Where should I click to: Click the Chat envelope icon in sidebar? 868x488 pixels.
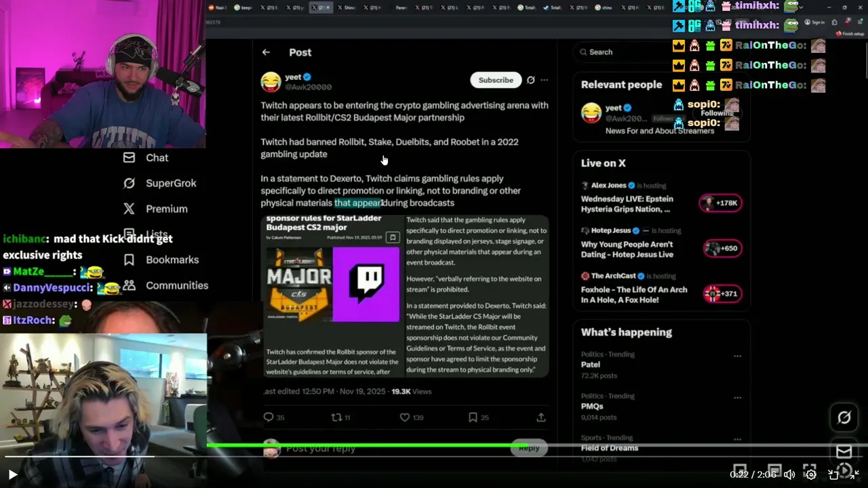129,157
